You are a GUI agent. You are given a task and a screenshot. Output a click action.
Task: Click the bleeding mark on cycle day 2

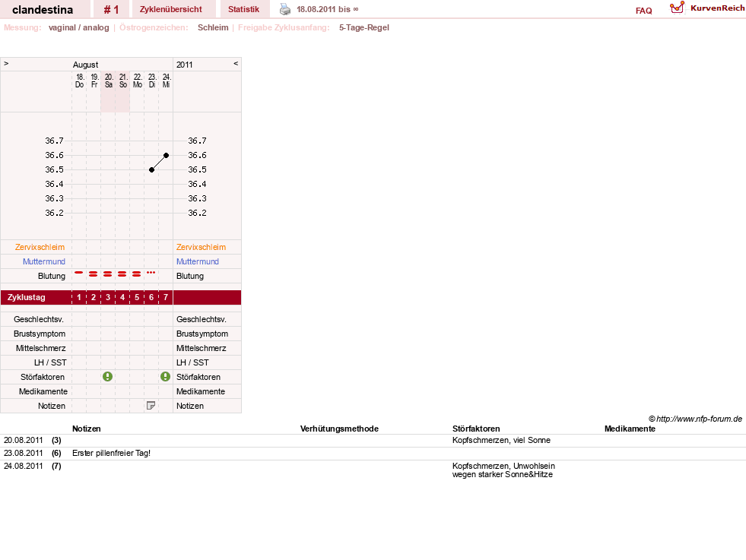click(x=94, y=274)
